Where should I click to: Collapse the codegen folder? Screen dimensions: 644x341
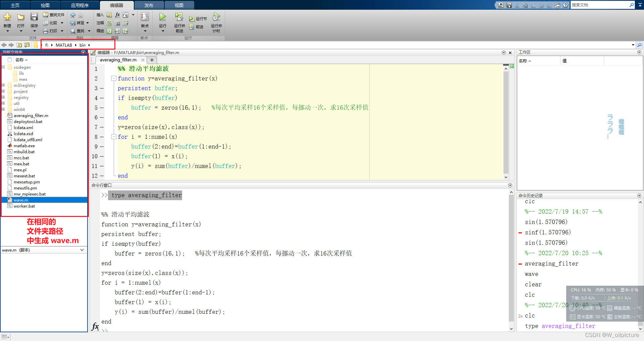click(x=3, y=67)
